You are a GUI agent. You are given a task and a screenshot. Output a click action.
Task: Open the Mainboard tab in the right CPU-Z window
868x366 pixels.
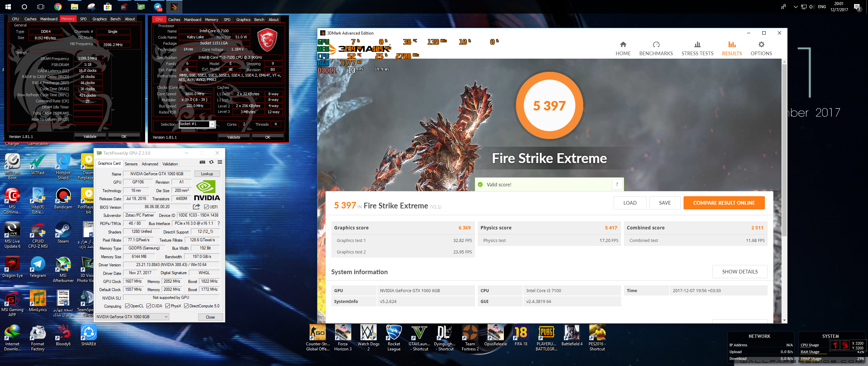click(x=193, y=20)
